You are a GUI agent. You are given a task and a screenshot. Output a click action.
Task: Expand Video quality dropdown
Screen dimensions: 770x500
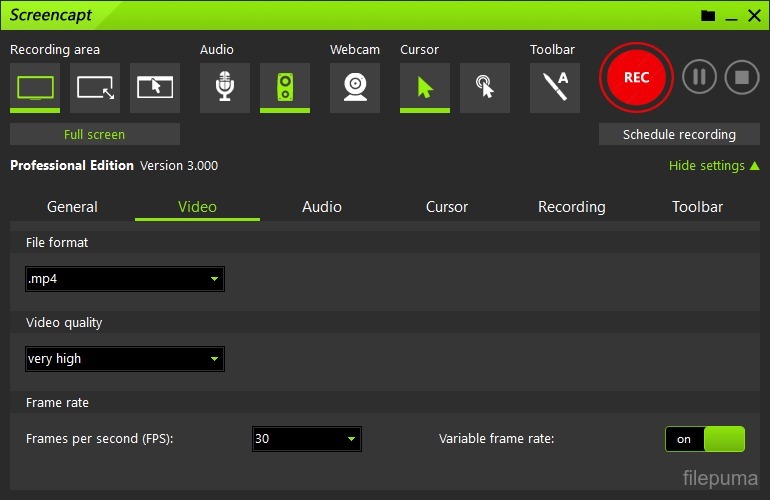125,359
